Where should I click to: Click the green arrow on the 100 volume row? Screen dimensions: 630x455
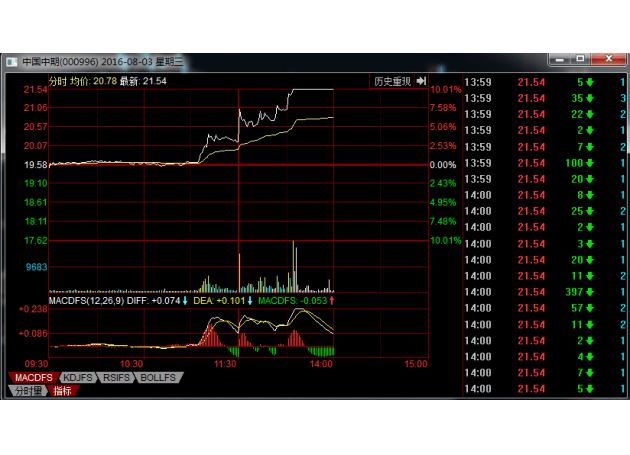(x=590, y=162)
